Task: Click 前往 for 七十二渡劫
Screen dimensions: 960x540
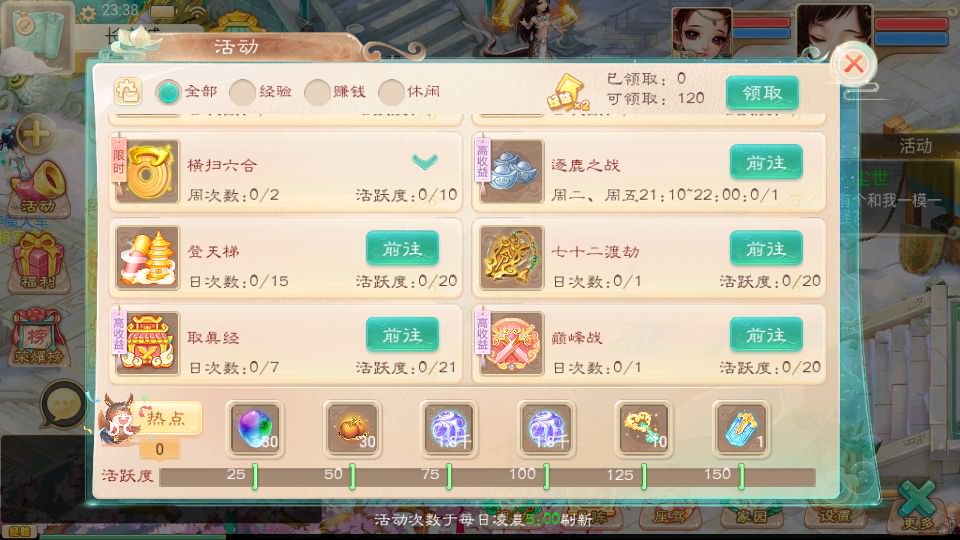Action: (x=766, y=249)
